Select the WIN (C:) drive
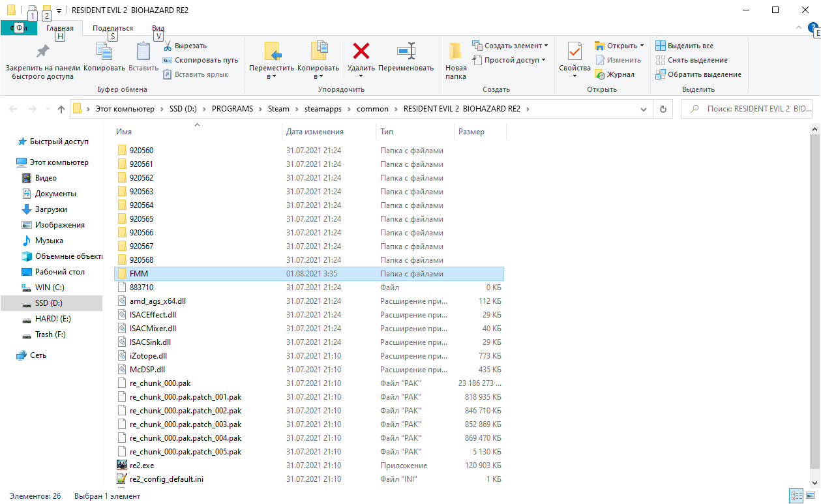The image size is (821, 504). point(50,288)
